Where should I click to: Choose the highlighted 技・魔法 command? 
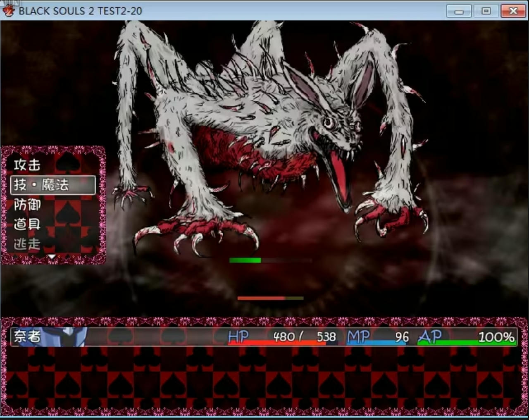point(53,185)
